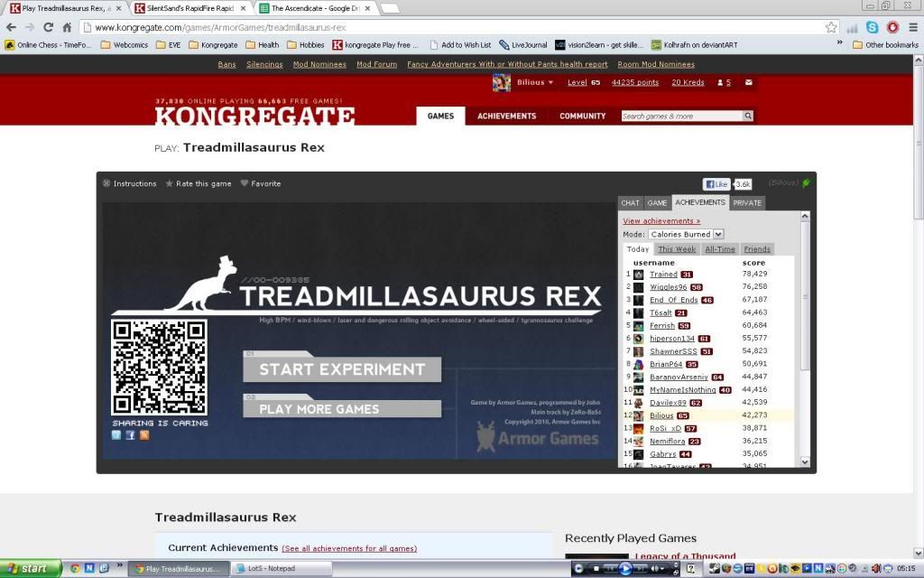Open the Mode Calories Burned dropdown

686,234
